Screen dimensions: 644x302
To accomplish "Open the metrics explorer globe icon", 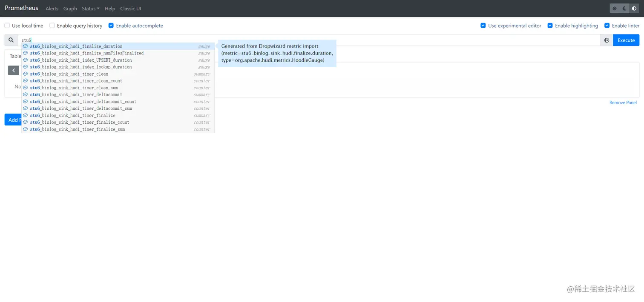I will click(x=607, y=40).
